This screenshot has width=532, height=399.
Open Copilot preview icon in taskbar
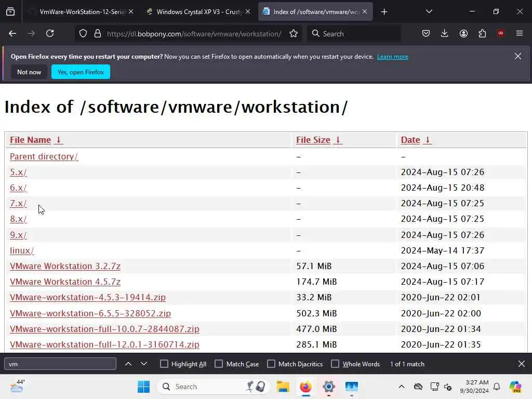point(516,387)
